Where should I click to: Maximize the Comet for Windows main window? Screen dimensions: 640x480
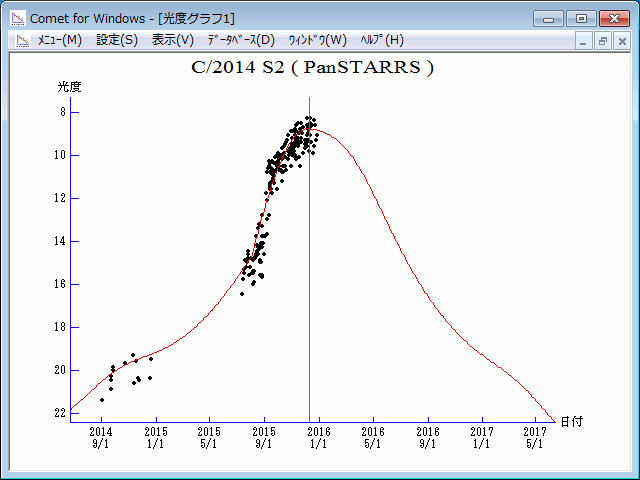(581, 19)
